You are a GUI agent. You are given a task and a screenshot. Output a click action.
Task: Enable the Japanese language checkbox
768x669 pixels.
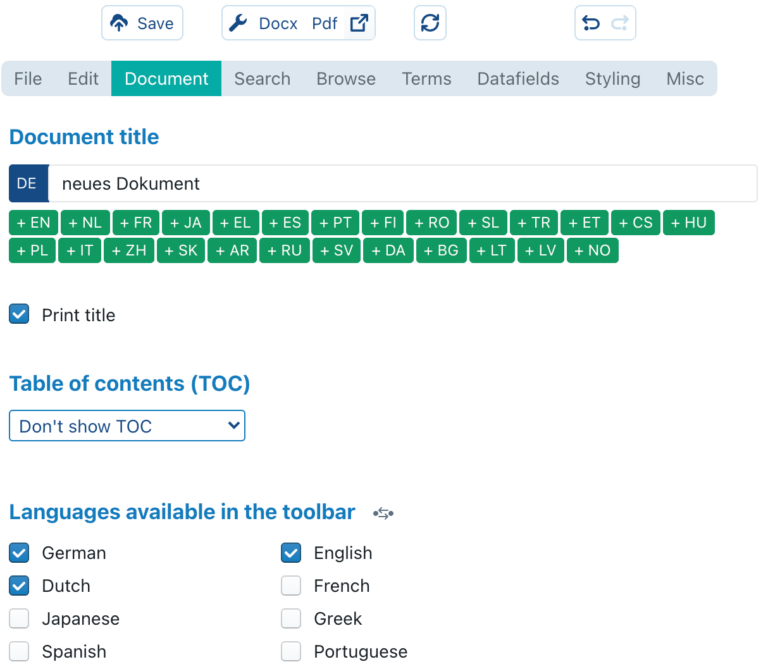pos(19,619)
